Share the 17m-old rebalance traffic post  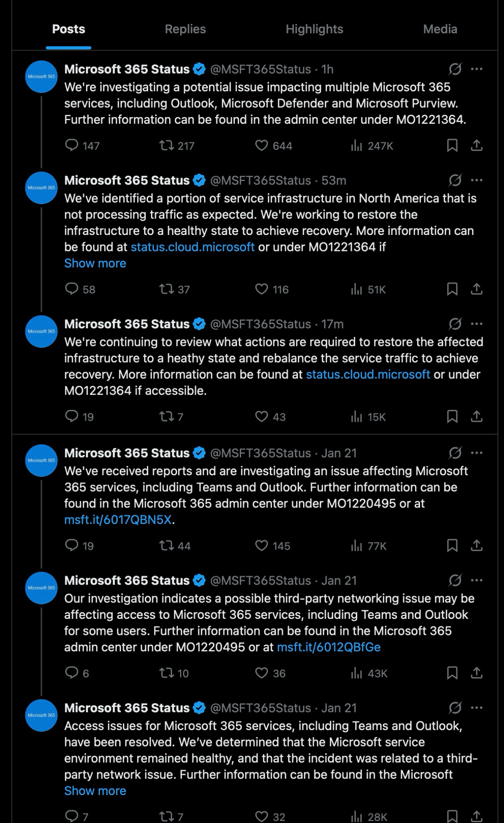[x=476, y=416]
